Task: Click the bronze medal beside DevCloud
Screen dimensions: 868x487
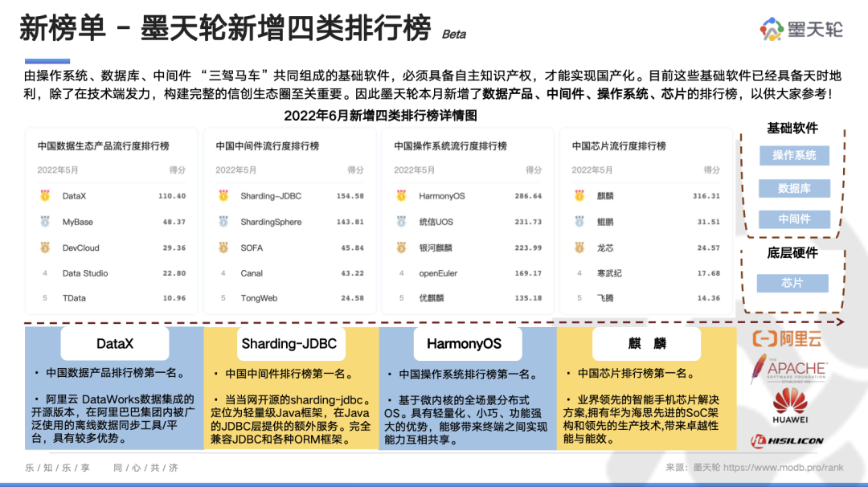Action: (x=45, y=248)
